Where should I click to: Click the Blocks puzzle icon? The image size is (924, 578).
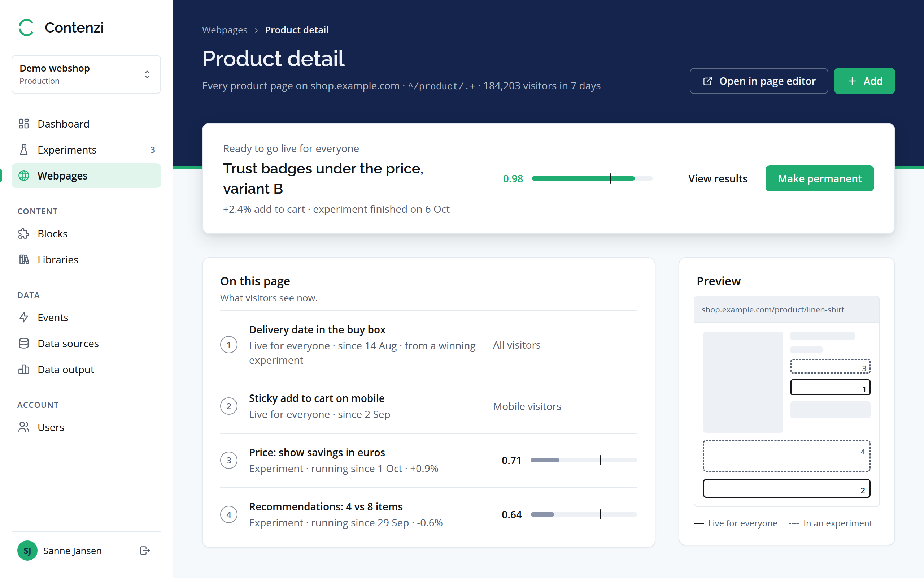24,234
